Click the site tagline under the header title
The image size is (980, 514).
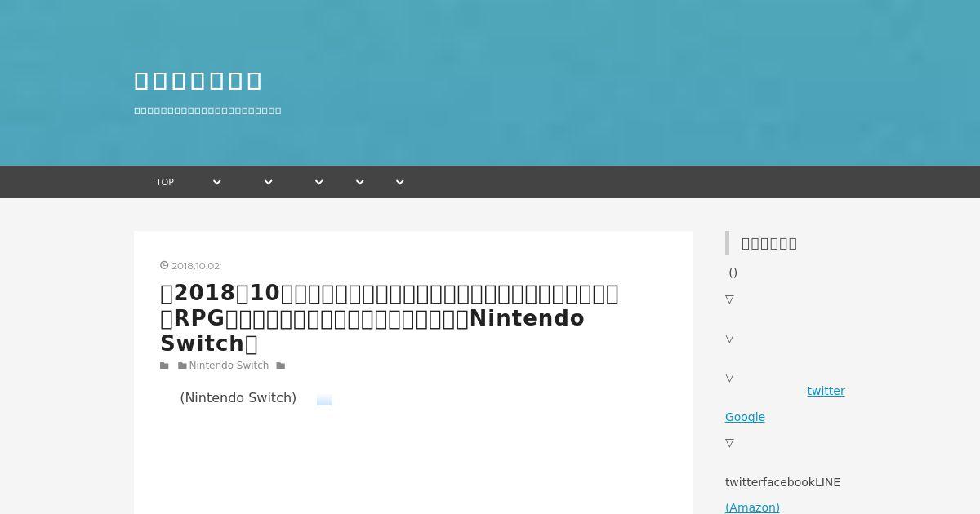(207, 110)
